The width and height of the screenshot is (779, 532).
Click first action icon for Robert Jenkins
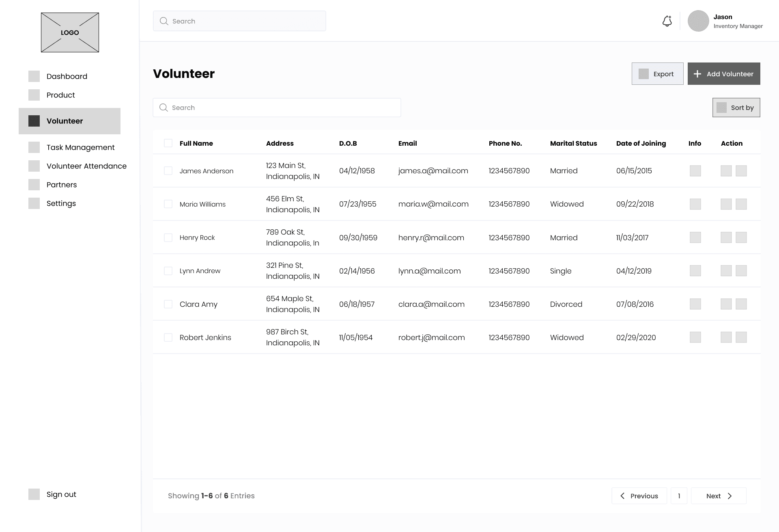coord(726,337)
